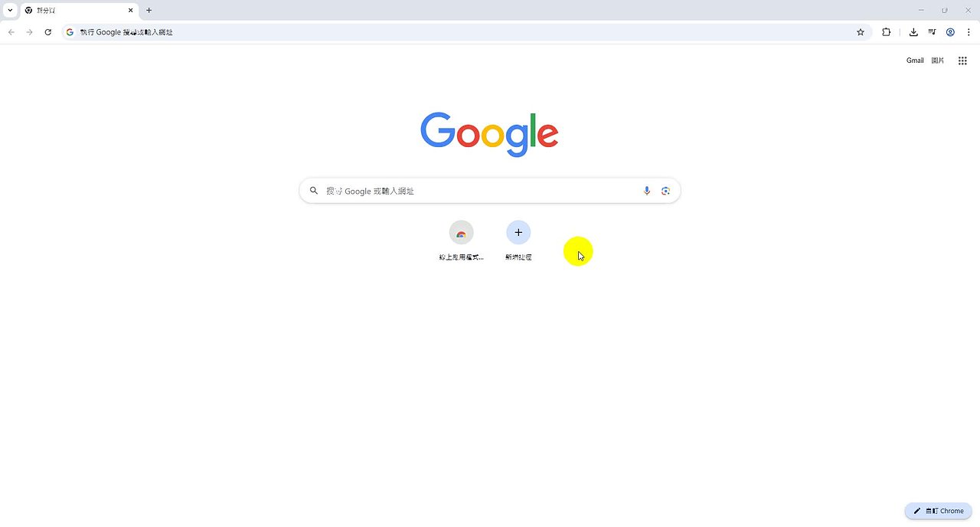The height and width of the screenshot is (527, 980).
Task: Open a new tab with plus button
Action: coord(149,11)
